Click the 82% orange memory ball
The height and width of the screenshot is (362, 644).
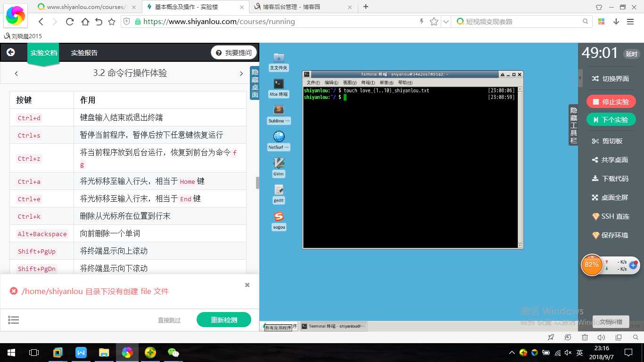tap(592, 264)
